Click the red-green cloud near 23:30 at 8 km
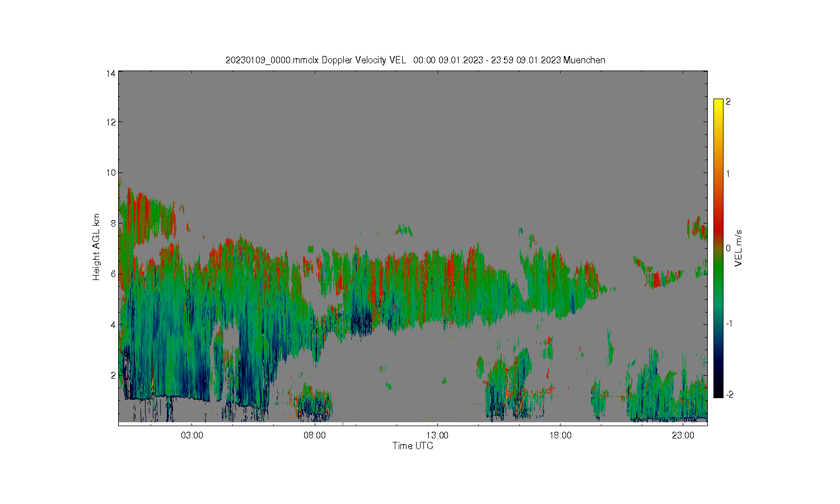840x504 pixels. [697, 228]
